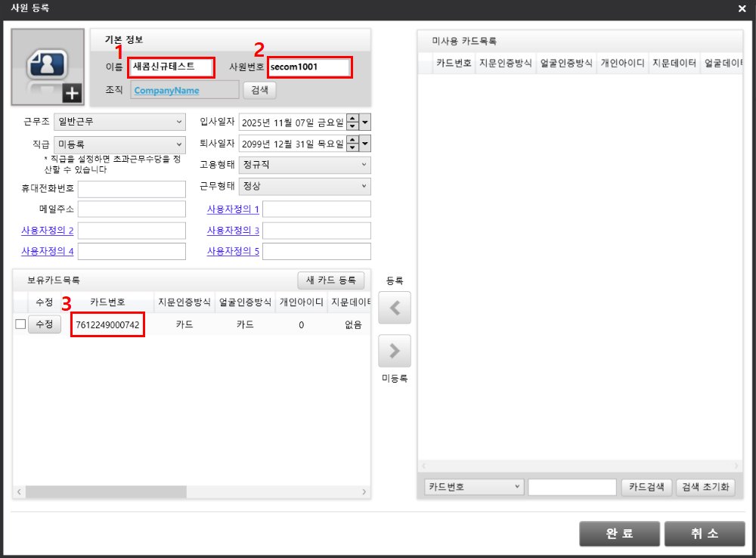Open the 퇴사일자 date picker dropdown arrow
Viewport: 756px width, 558px height.
[365, 144]
